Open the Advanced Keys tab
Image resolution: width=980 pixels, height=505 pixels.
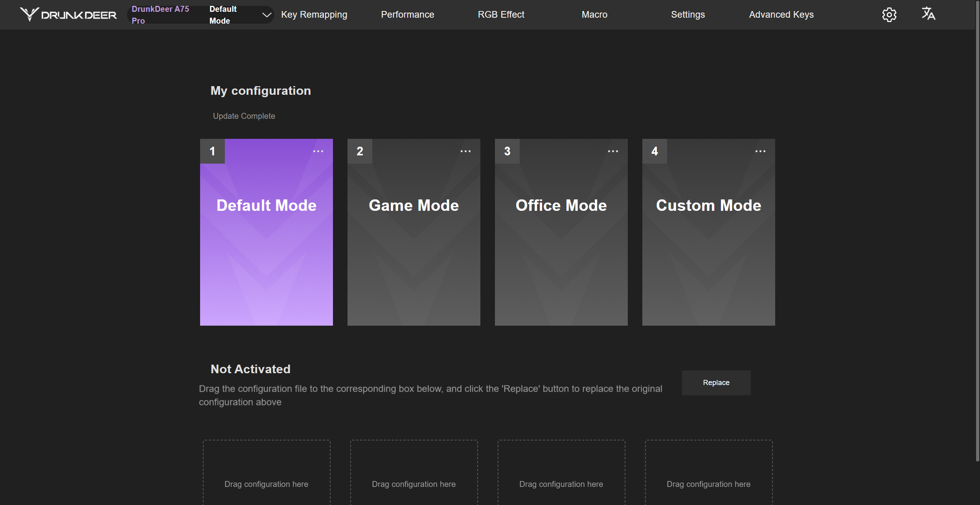click(781, 15)
